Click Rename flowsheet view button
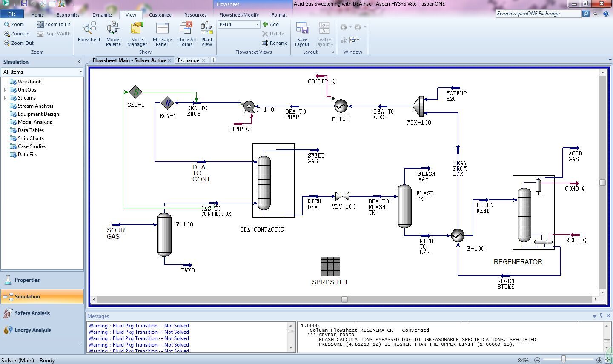This screenshot has height=364, width=613. coord(275,43)
